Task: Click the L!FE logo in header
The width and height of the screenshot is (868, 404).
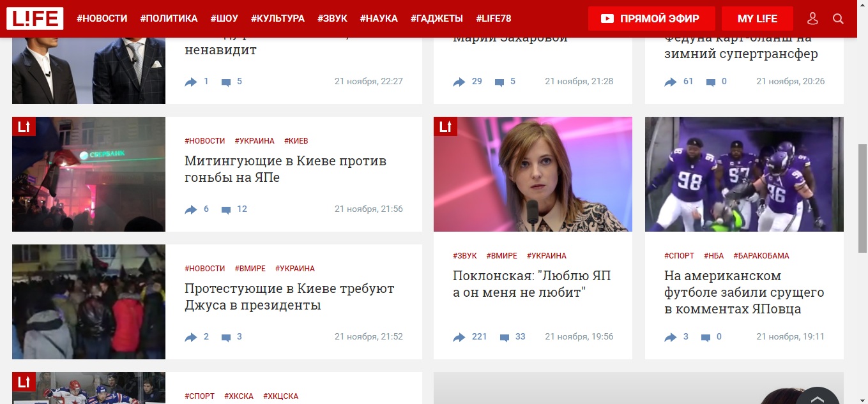Action: click(x=34, y=19)
